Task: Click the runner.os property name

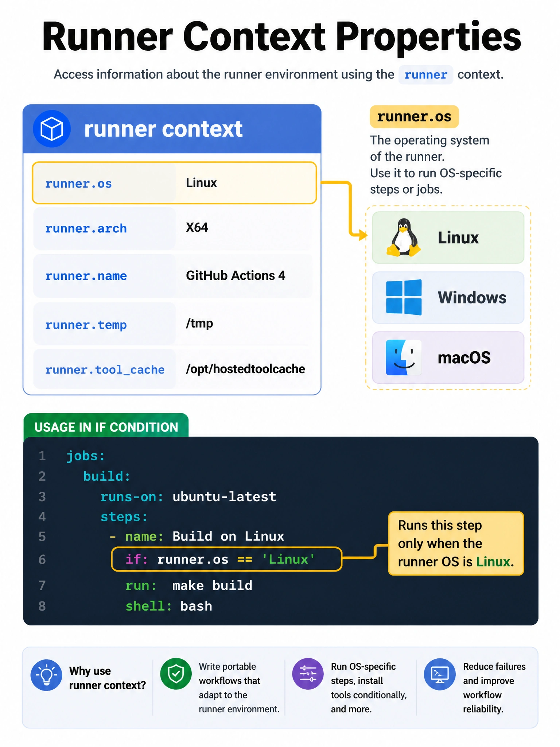Action: point(78,183)
